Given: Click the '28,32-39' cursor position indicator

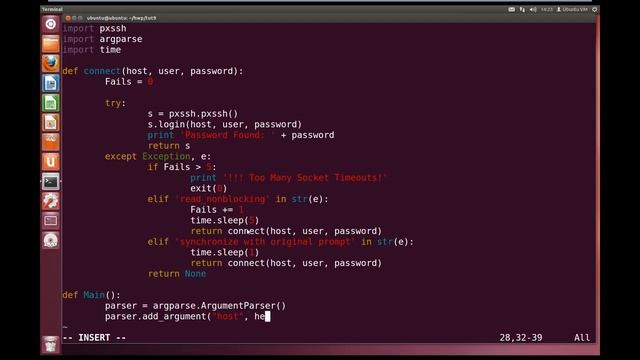Looking at the screenshot, I should [x=521, y=338].
